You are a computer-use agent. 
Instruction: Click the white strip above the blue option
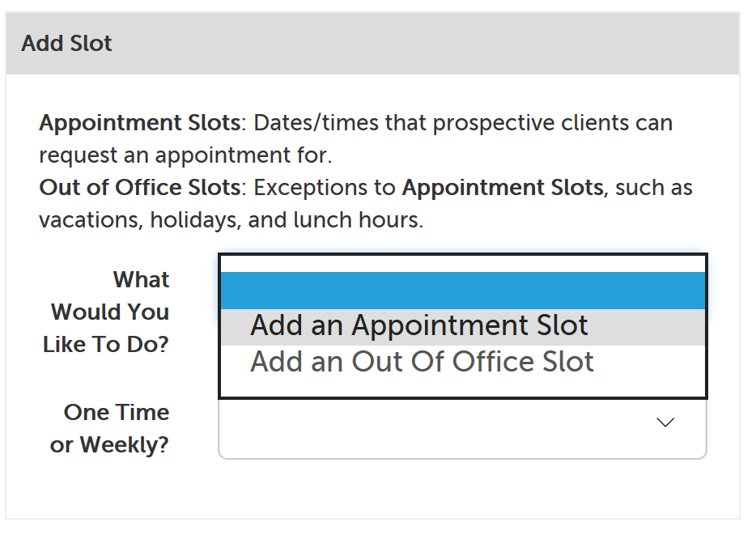[462, 263]
